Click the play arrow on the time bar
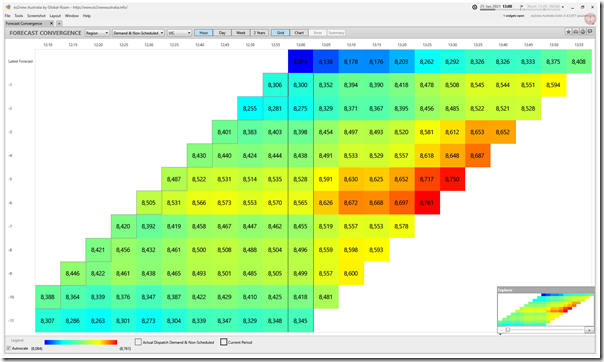 522,7
